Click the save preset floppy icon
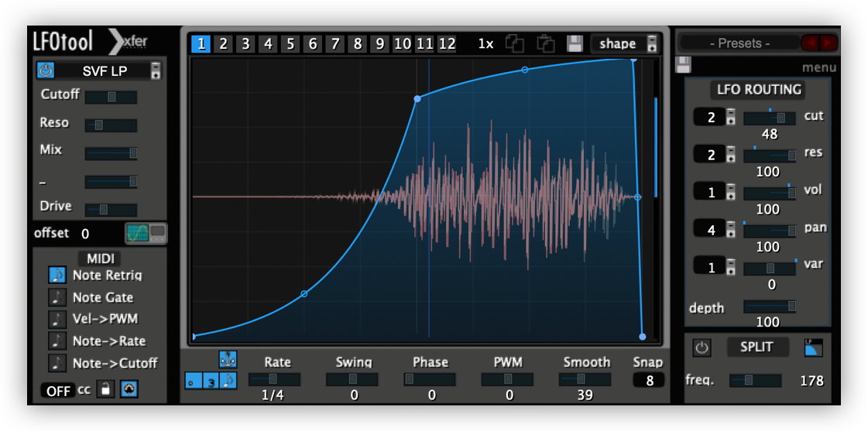Viewport: 868px width, 434px height. click(x=683, y=65)
